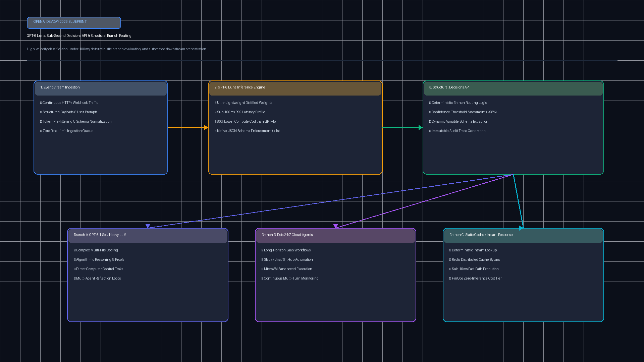Click 'Continuous HTTP / Webhook Traffic' line
The height and width of the screenshot is (362, 644).
[69, 103]
